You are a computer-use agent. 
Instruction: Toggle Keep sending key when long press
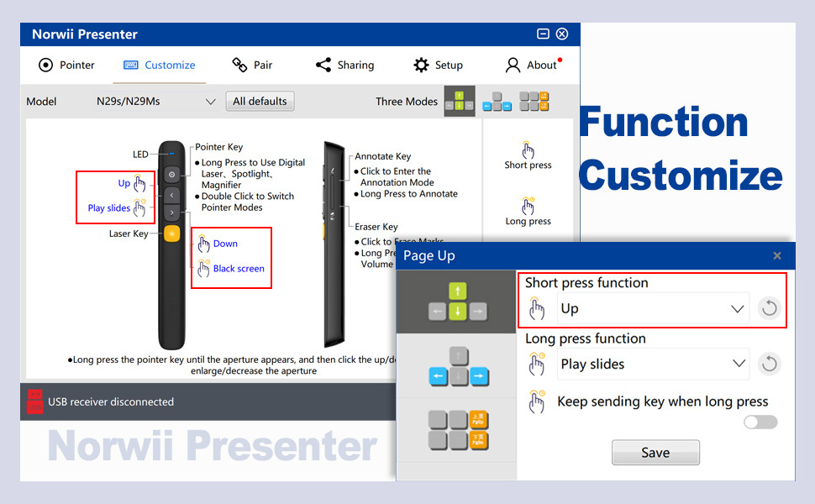(x=760, y=422)
